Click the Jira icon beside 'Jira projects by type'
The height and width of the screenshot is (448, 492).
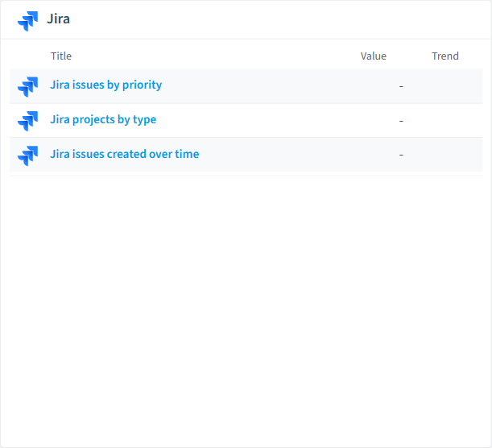pos(28,121)
